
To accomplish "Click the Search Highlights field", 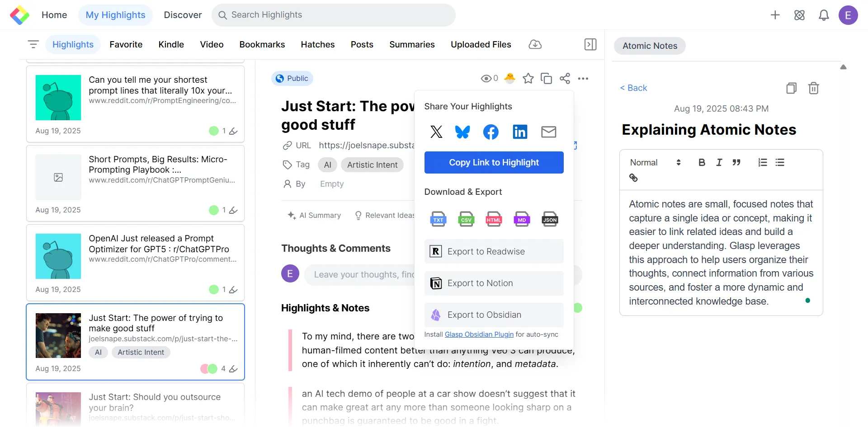I will click(334, 15).
